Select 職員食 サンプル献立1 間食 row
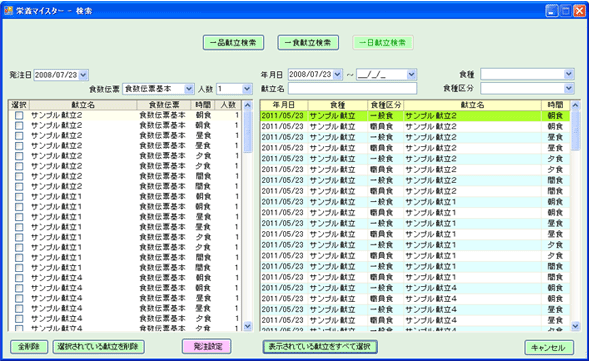 (x=415, y=277)
